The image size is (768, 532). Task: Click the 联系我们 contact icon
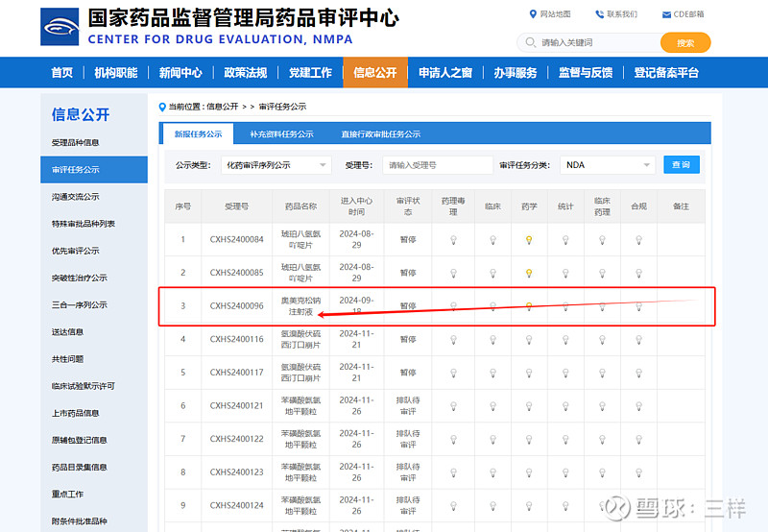[x=600, y=13]
